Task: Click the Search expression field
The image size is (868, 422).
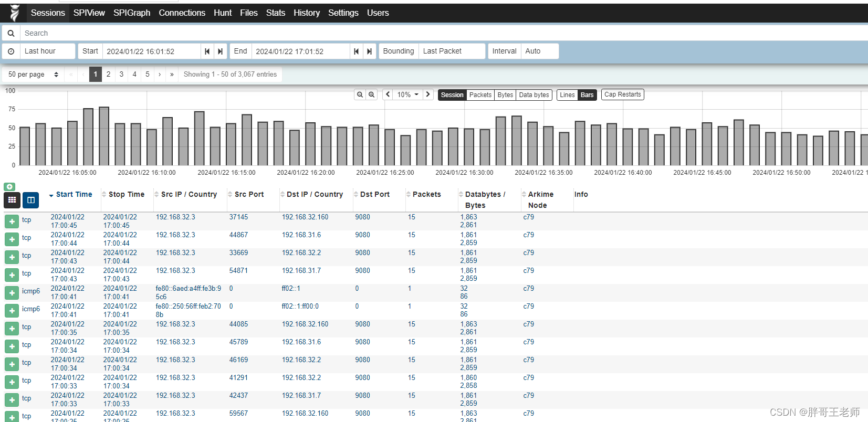Action: [444, 33]
